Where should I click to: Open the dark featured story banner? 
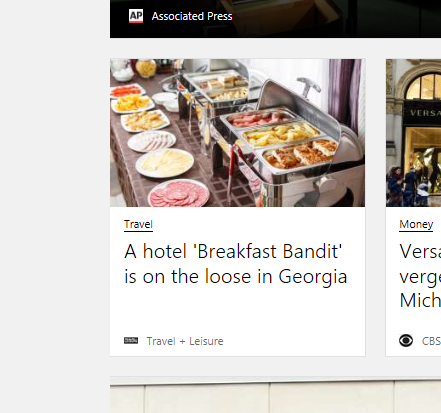[x=275, y=19]
